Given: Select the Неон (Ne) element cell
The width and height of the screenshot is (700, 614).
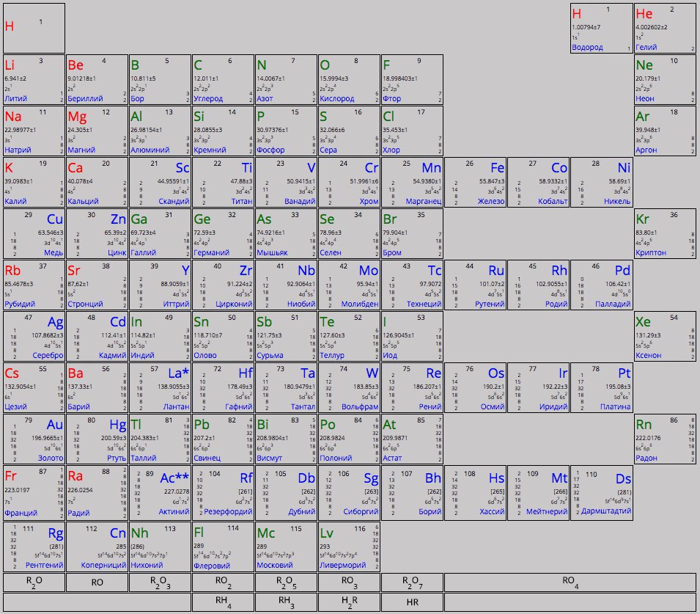Looking at the screenshot, I should pyautogui.click(x=664, y=79).
